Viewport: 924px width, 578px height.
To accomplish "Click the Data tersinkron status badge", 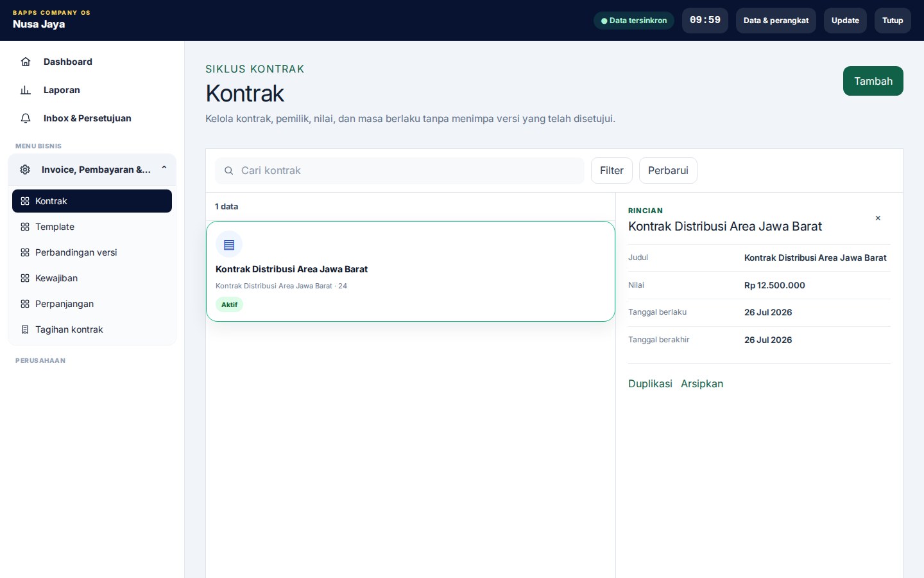I will pos(634,21).
